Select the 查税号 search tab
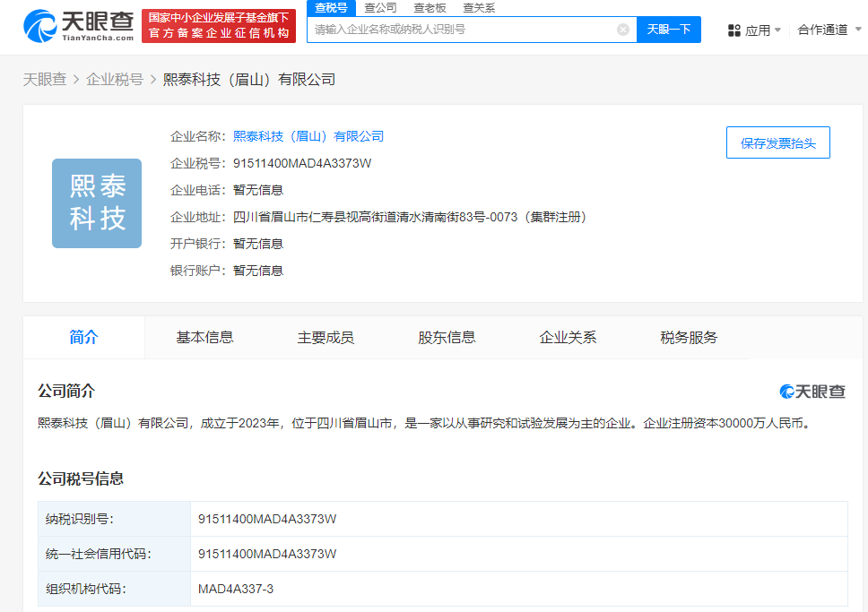868x612 pixels. (x=331, y=8)
